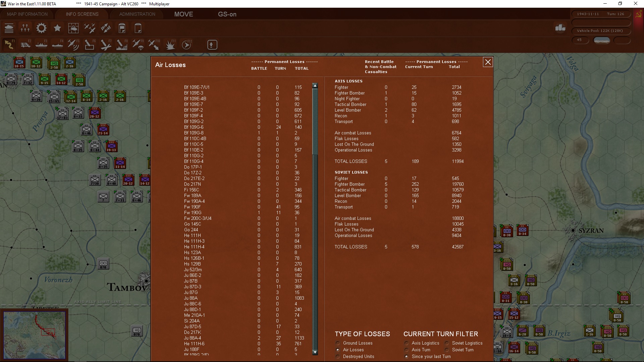The image size is (644, 362).
Task: Open the losses screen crosses icon
Action: pos(25,28)
